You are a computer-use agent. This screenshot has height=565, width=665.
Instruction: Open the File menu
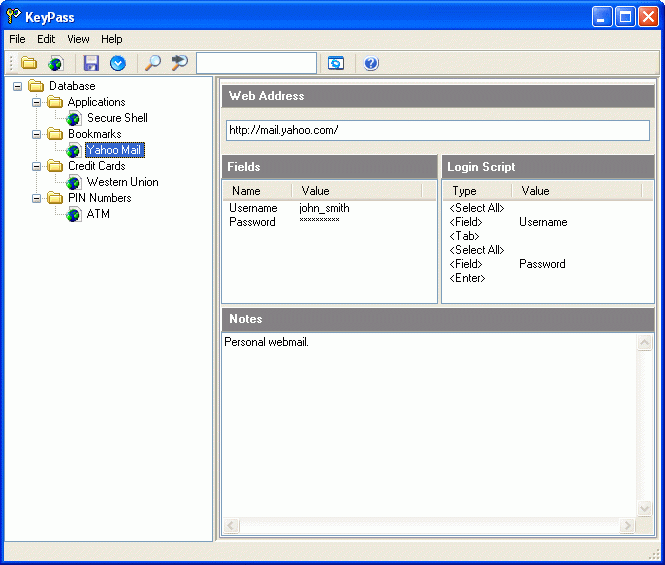17,39
